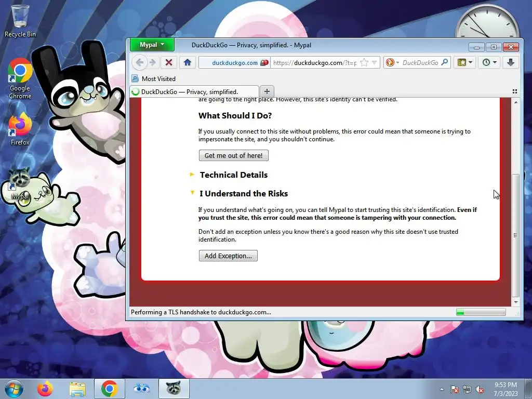Click Get me out of here! button

click(234, 155)
